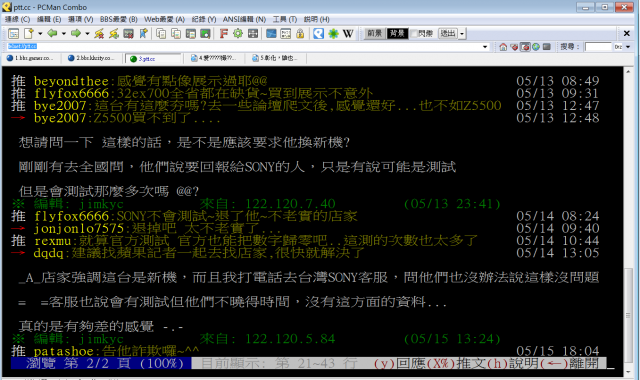Screen dimensions: 640x380
Task: Click the fit-window arrows icon
Action: click(253, 33)
